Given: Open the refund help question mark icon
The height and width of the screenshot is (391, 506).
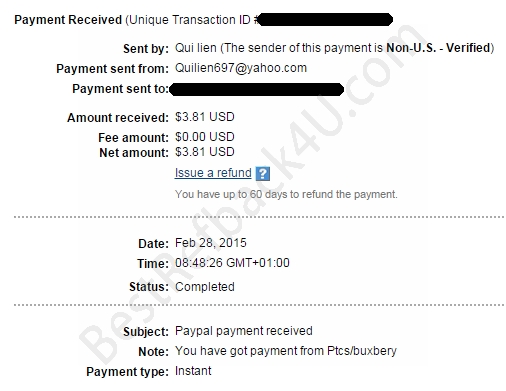Looking at the screenshot, I should click(x=263, y=174).
